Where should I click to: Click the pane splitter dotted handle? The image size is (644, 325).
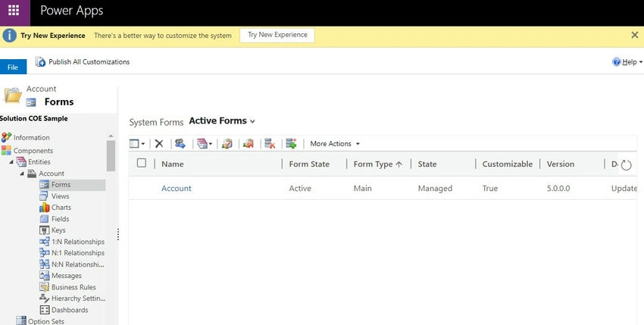click(118, 234)
